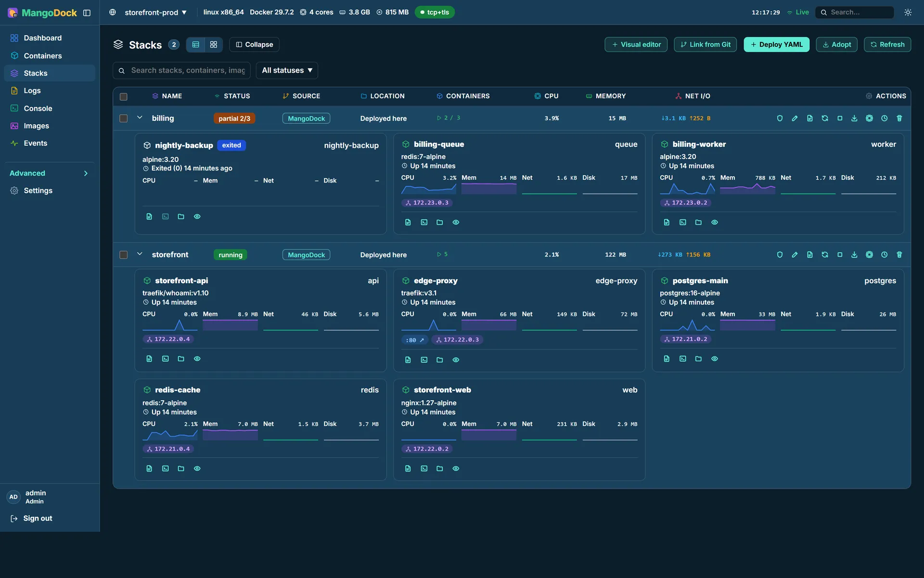View the billing stack logs file icon
Image resolution: width=924 pixels, height=578 pixels.
pyautogui.click(x=809, y=118)
